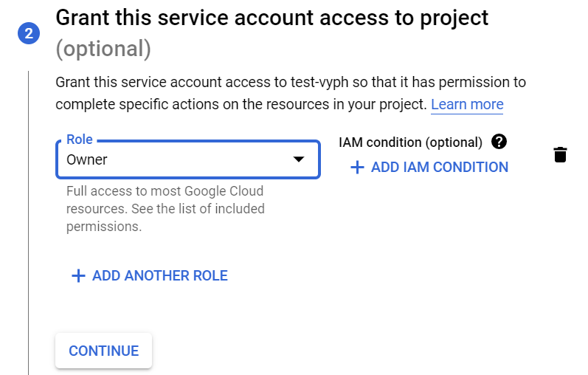The image size is (588, 375).
Task: Select the Owner value in Role field
Action: (87, 159)
